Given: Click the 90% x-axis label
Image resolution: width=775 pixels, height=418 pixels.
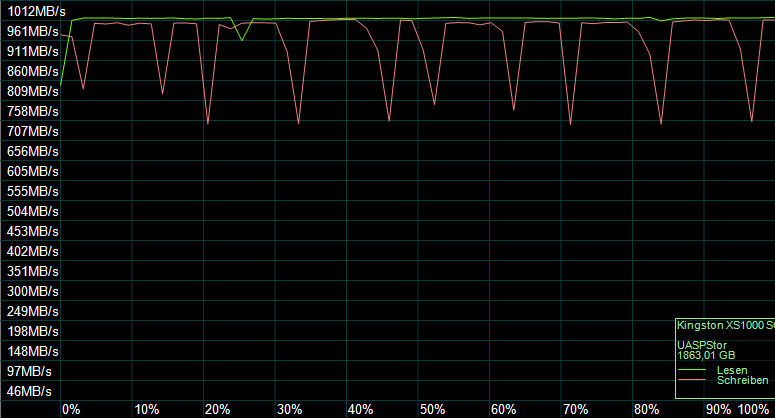Looking at the screenshot, I should click(718, 410).
